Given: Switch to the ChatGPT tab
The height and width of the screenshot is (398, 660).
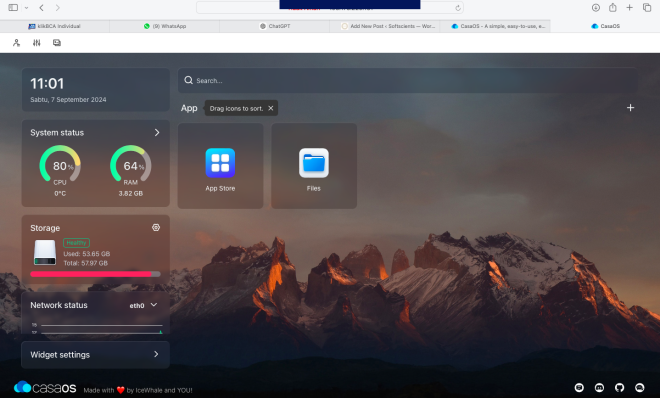Looking at the screenshot, I should coord(274,26).
